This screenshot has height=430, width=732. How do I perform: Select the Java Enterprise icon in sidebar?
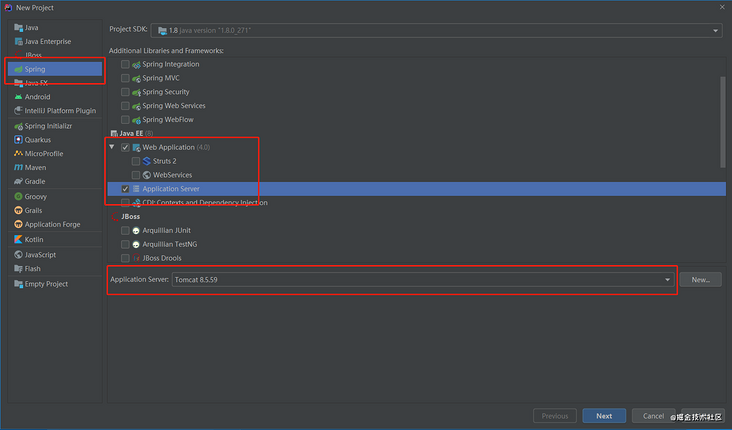[18, 42]
